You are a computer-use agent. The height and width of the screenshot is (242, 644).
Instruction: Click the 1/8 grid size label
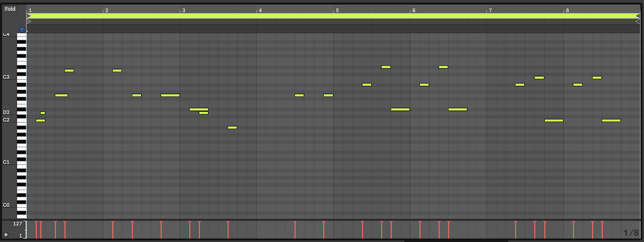click(x=631, y=232)
